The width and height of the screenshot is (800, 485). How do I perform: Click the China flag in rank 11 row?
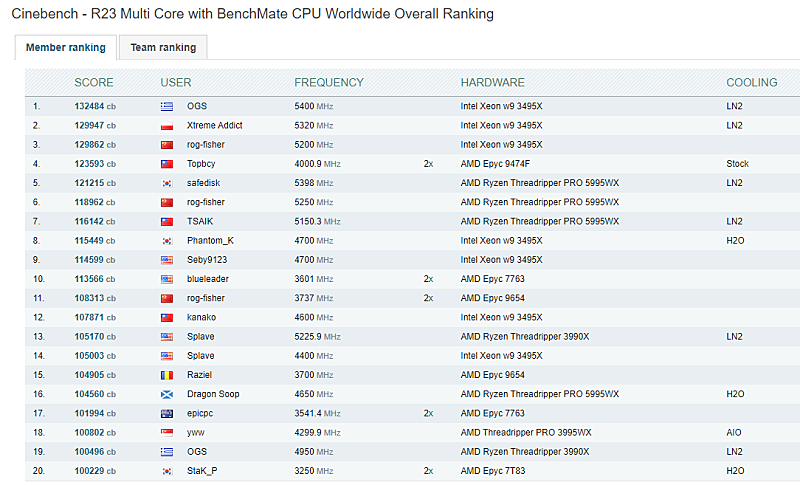coord(167,298)
